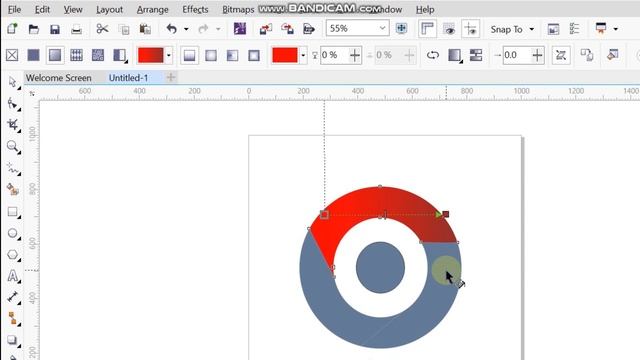Click the plus beside the 0.0 field
Viewport: 640px width, 360px height.
pos(538,55)
